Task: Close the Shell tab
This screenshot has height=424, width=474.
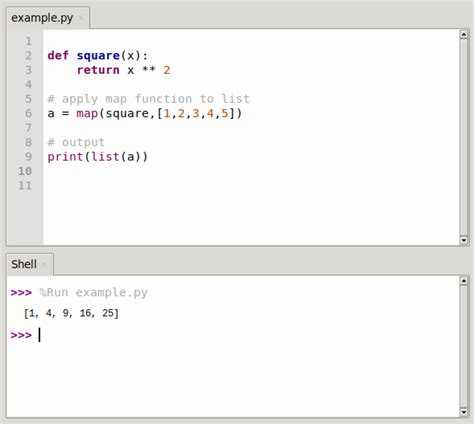Action: tap(44, 265)
